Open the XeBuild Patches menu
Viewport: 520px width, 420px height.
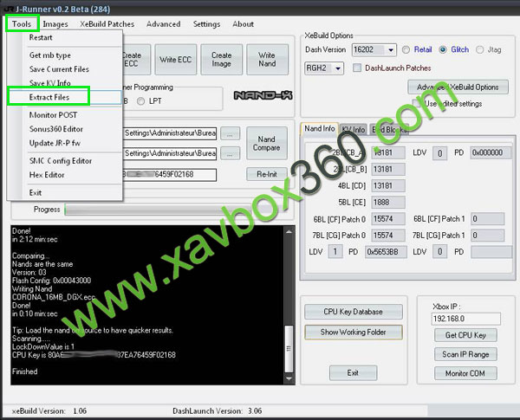coord(107,24)
